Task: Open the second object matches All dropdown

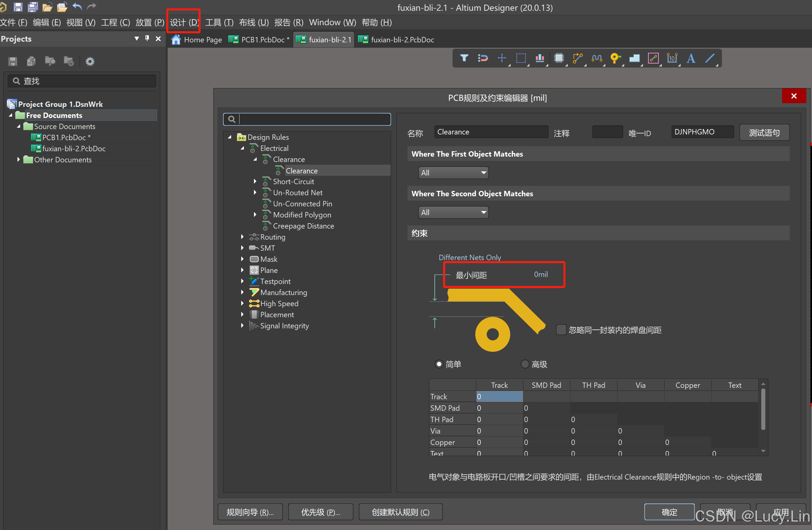Action: pyautogui.click(x=453, y=212)
